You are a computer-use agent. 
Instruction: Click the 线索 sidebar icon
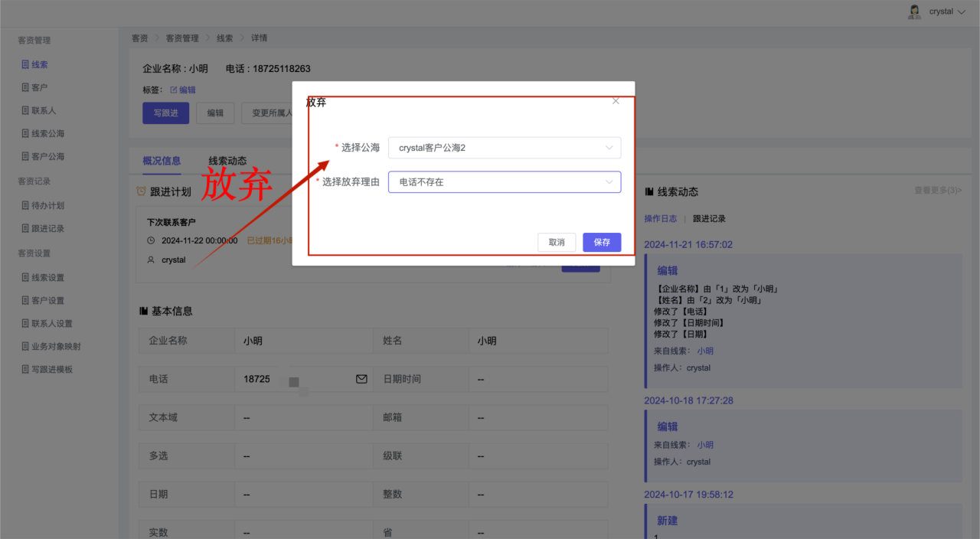tap(25, 65)
